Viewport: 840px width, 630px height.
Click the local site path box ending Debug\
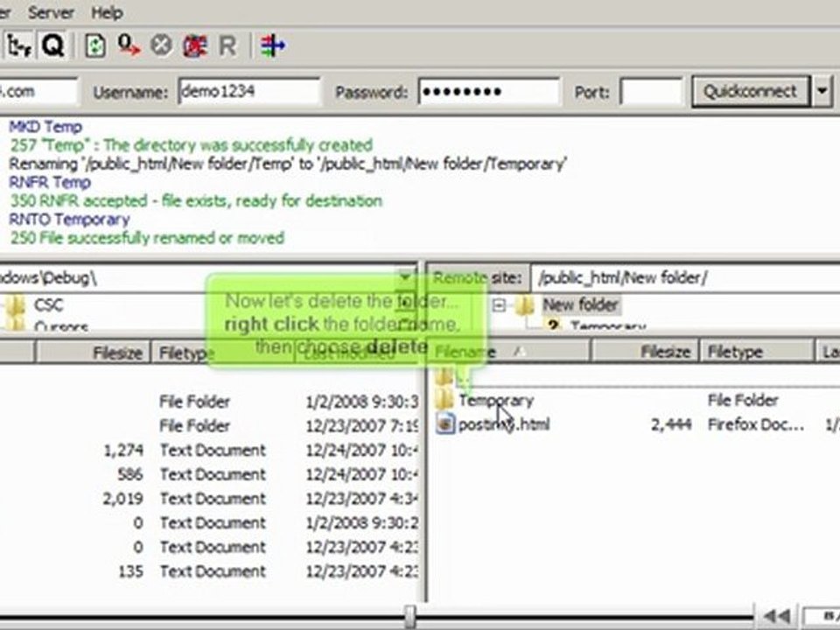[x=206, y=277]
